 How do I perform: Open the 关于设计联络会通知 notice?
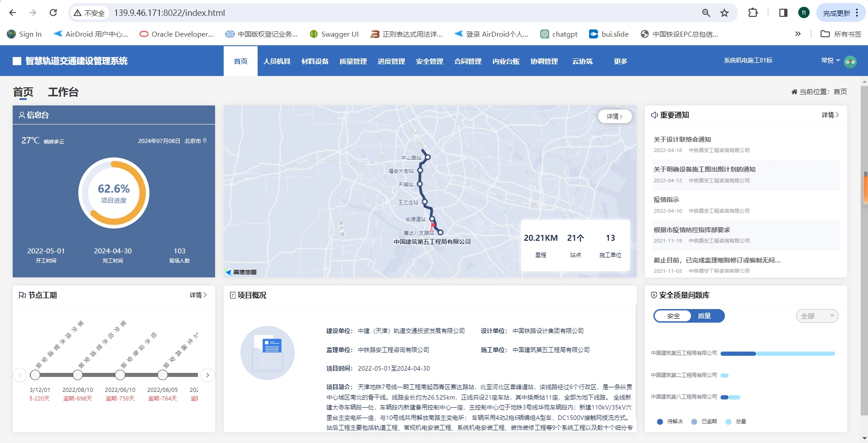click(682, 139)
